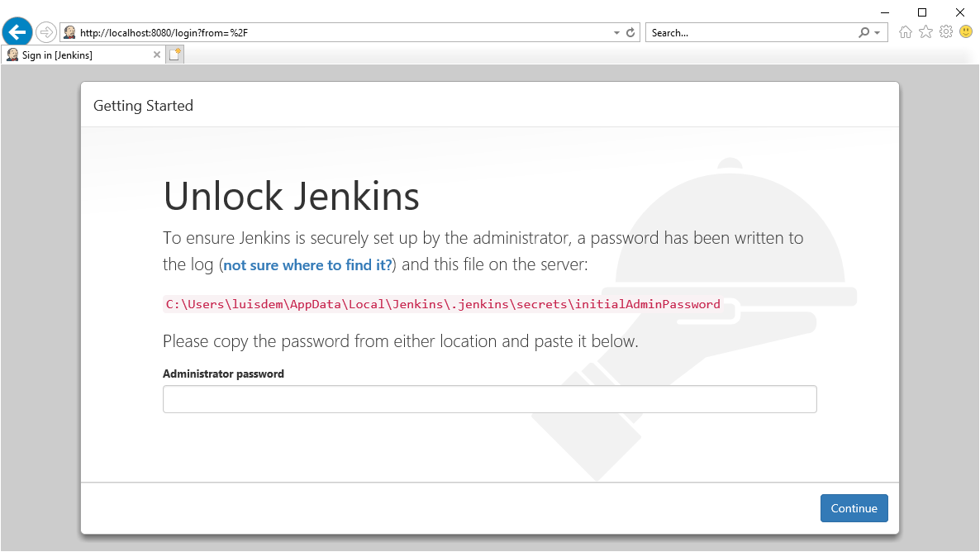
Task: Open the Tools gear icon
Action: 946,32
